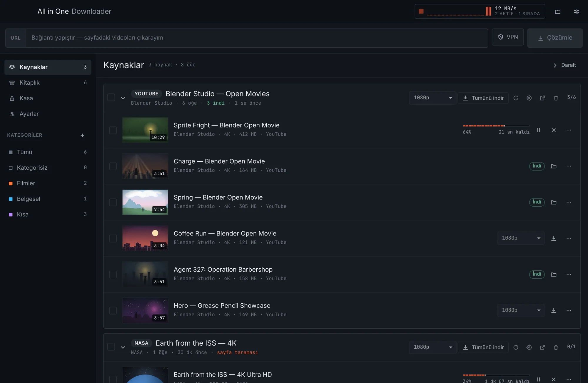This screenshot has height=383, width=588.
Task: Select the Filmler orange category
Action: (x=48, y=183)
